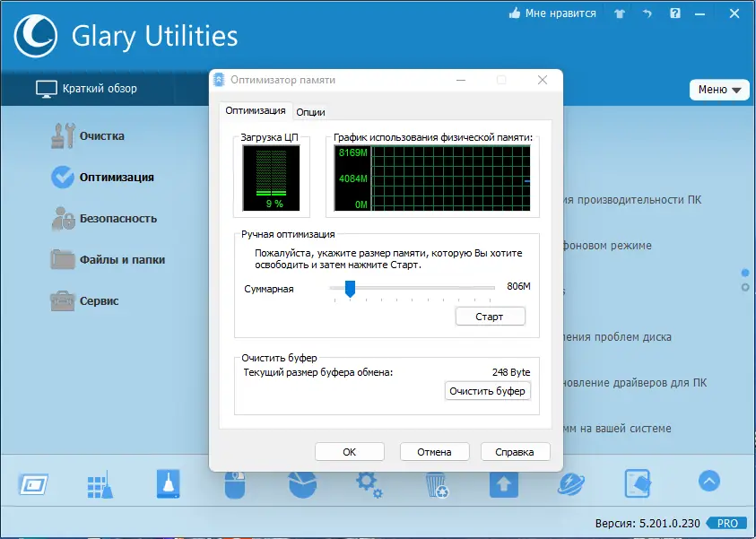Open the help question mark icon

tap(675, 13)
